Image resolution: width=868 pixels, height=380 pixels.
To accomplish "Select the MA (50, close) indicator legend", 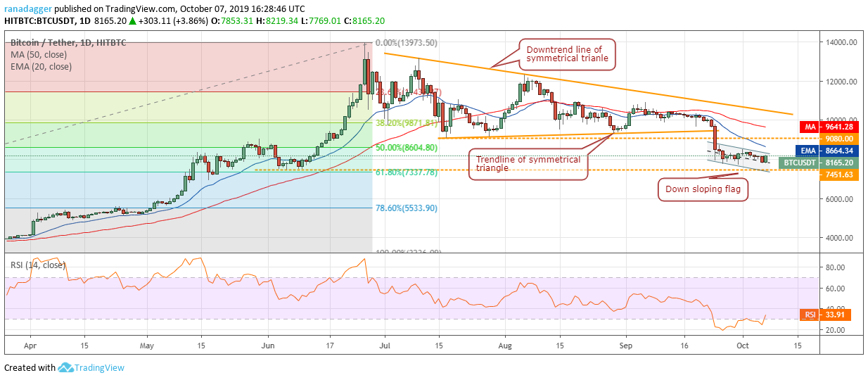I will tap(40, 54).
